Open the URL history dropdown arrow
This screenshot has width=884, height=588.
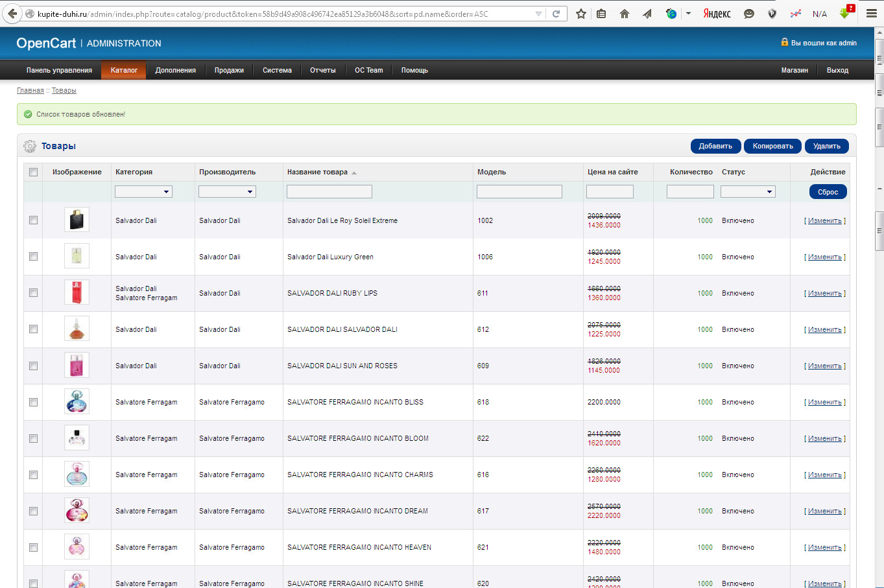pyautogui.click(x=538, y=14)
